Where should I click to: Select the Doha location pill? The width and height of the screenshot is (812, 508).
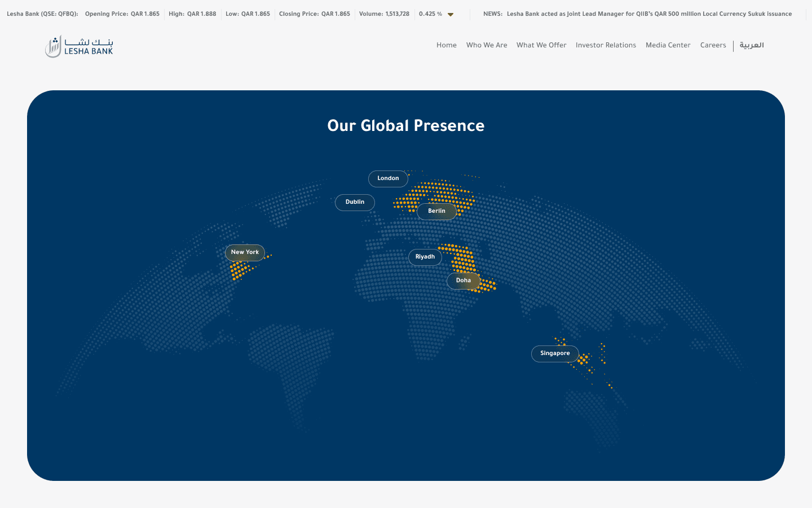pos(464,281)
